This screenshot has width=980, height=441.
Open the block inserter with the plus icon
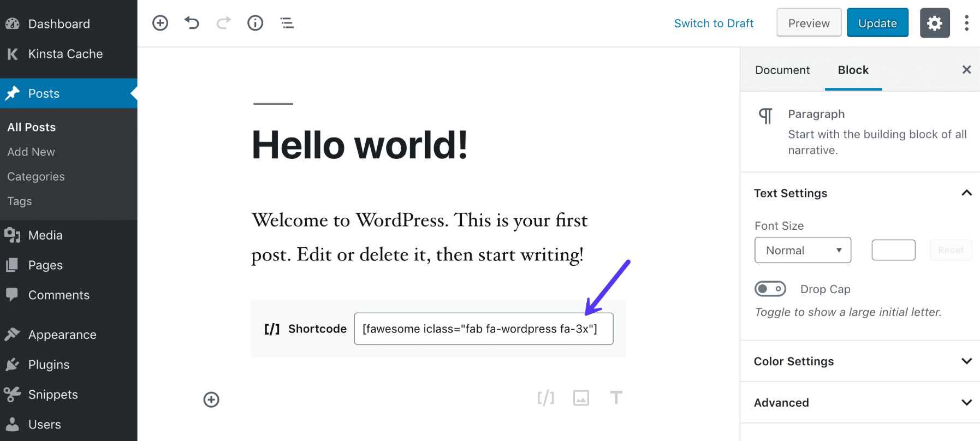[x=160, y=22]
